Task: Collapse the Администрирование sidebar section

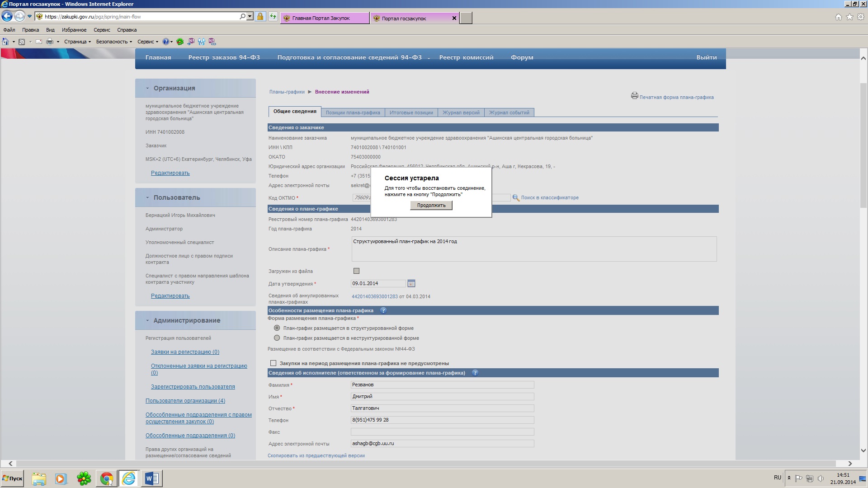Action: [147, 320]
